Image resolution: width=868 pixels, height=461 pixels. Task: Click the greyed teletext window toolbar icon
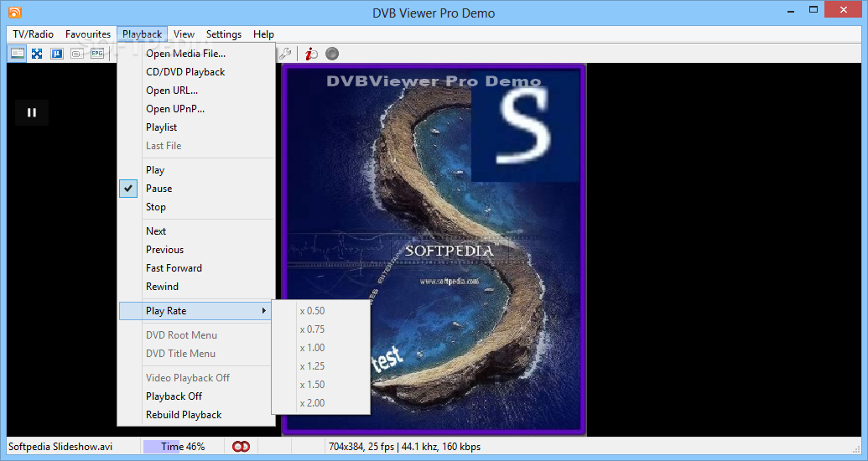77,54
